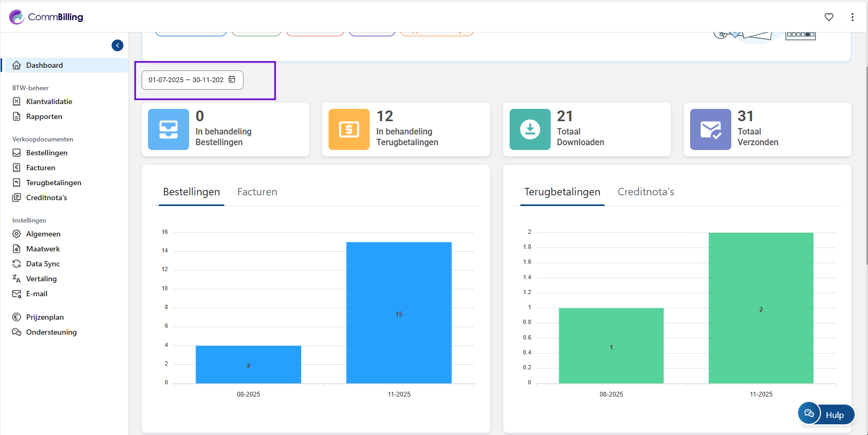Viewport: 868px width, 435px height.
Task: Open Klantvalidatie in the sidebar
Action: tap(49, 101)
